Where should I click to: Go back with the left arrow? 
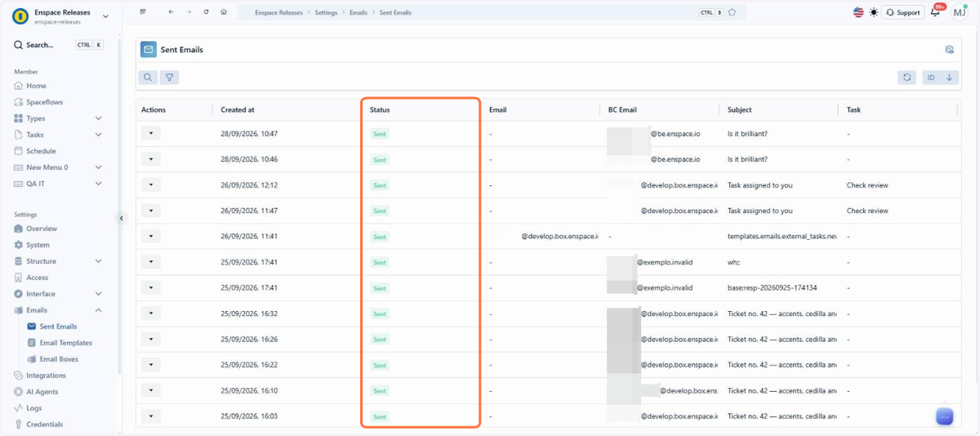[171, 12]
